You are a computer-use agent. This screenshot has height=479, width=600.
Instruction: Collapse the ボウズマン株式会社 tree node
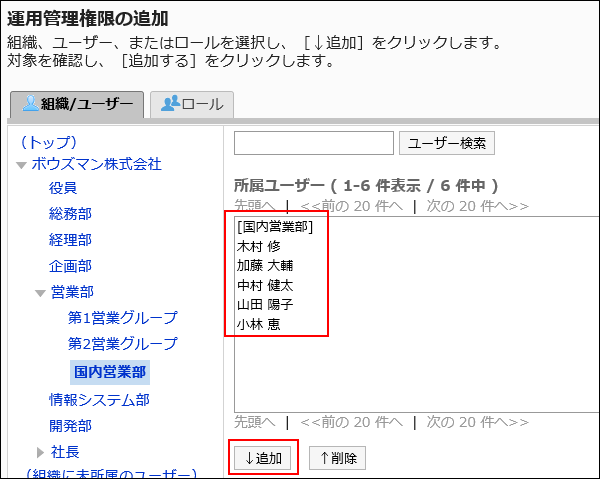(21, 165)
